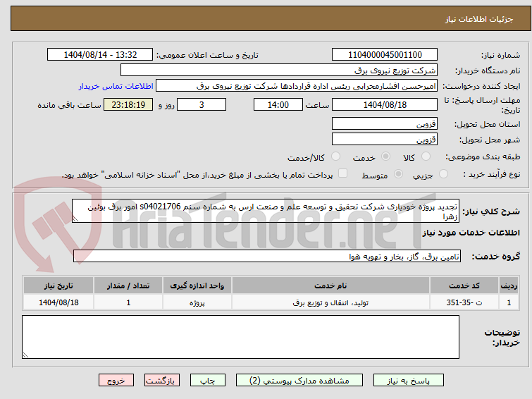The width and height of the screenshot is (532, 399).
Task: Click the شماره نیاز field 1104000045001100
Action: point(385,55)
